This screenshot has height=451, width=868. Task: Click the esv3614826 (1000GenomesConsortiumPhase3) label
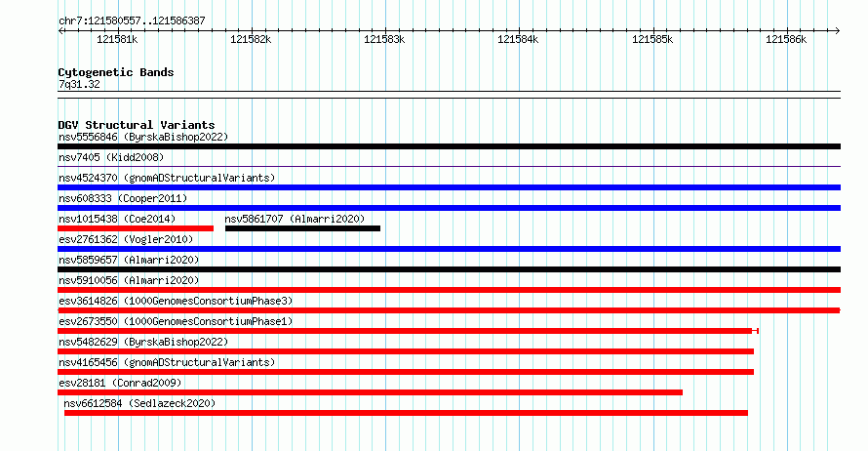click(176, 301)
